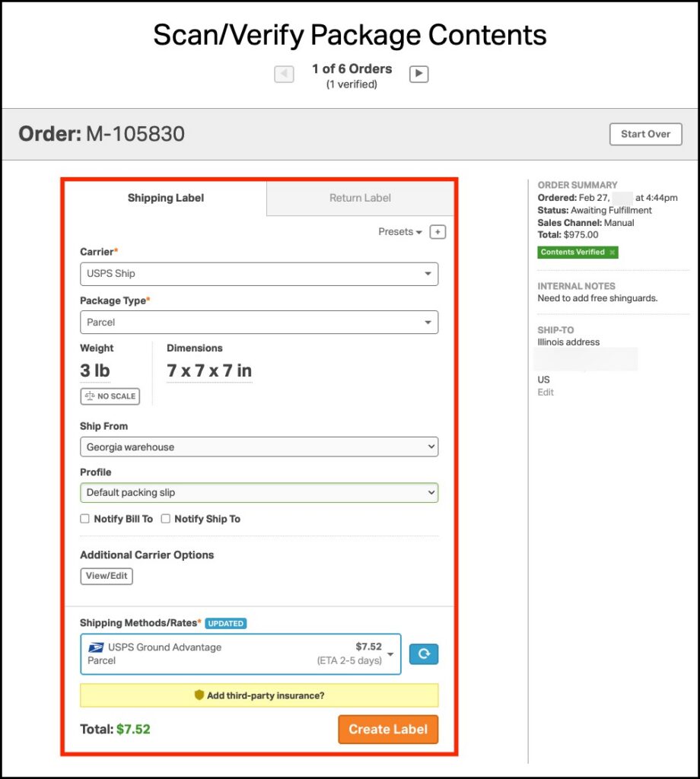700x779 pixels.
Task: Go to the previous order arrow
Action: (x=284, y=75)
